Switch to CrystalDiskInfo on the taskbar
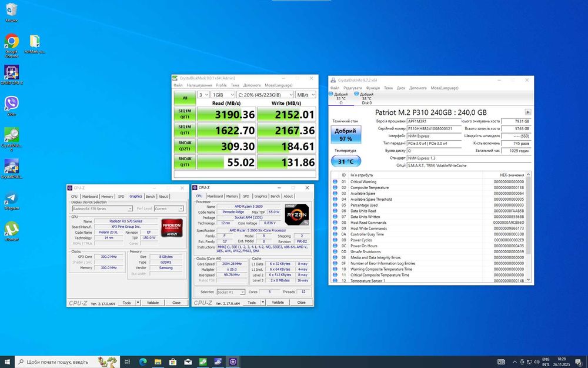The image size is (588, 368). coord(218,362)
